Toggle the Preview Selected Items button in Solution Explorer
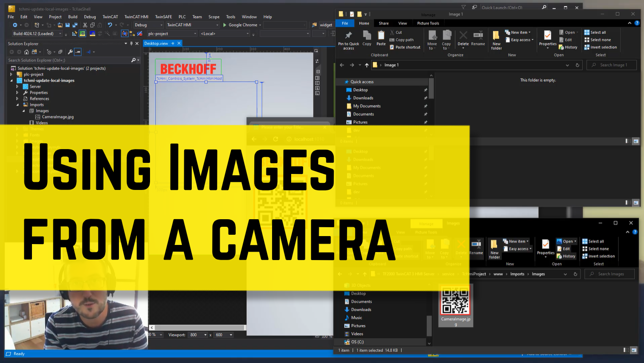 coord(78,52)
